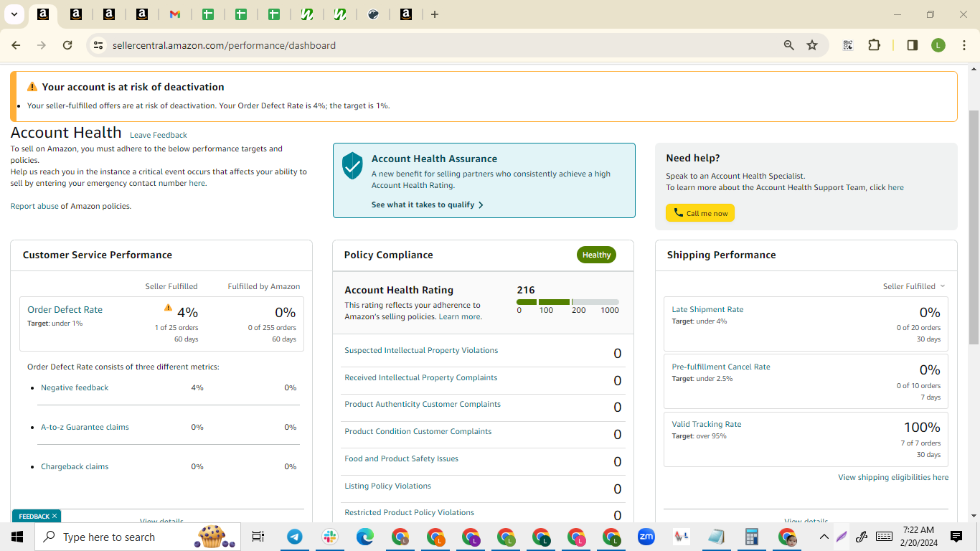Viewport: 980px width, 551px height.
Task: Click the Type here to search box
Action: pos(139,537)
